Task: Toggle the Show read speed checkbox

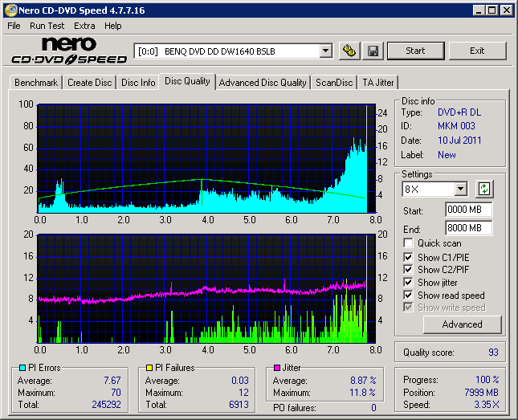Action: pyautogui.click(x=409, y=296)
